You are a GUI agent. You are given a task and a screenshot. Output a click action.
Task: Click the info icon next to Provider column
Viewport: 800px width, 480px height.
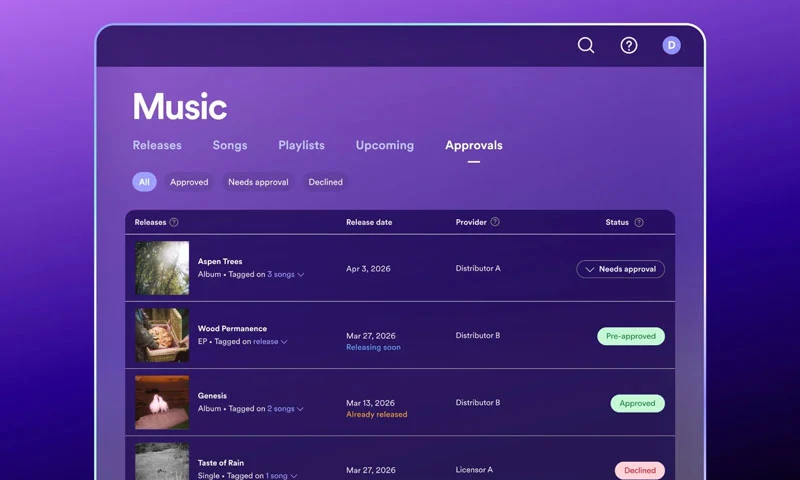pos(495,222)
